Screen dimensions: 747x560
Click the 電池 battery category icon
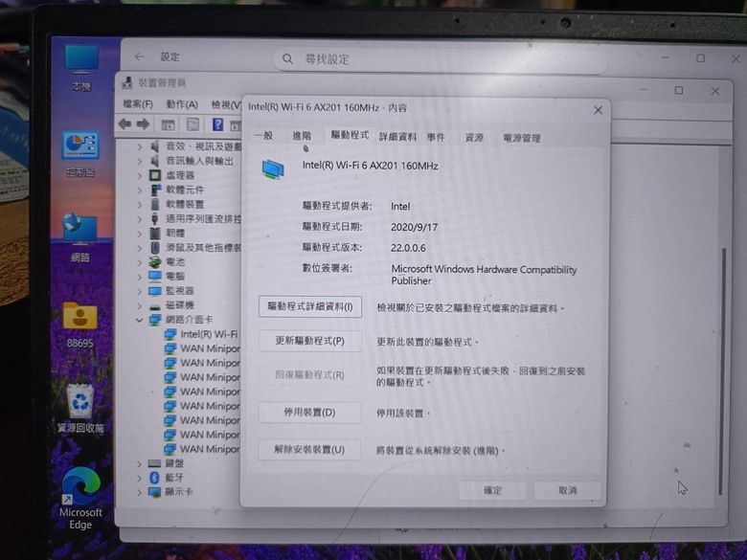click(x=155, y=262)
